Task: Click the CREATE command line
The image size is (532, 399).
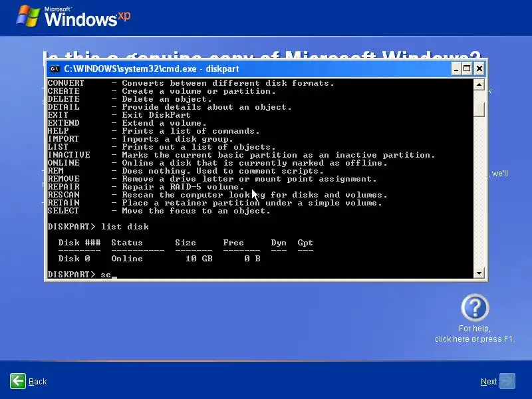Action: (x=162, y=91)
